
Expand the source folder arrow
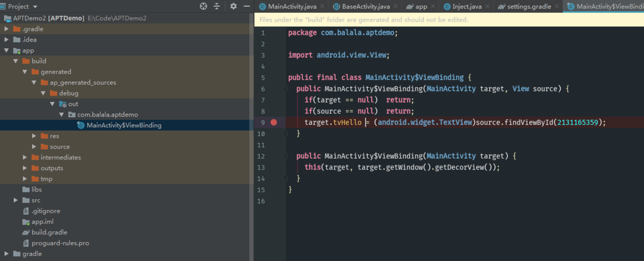34,146
